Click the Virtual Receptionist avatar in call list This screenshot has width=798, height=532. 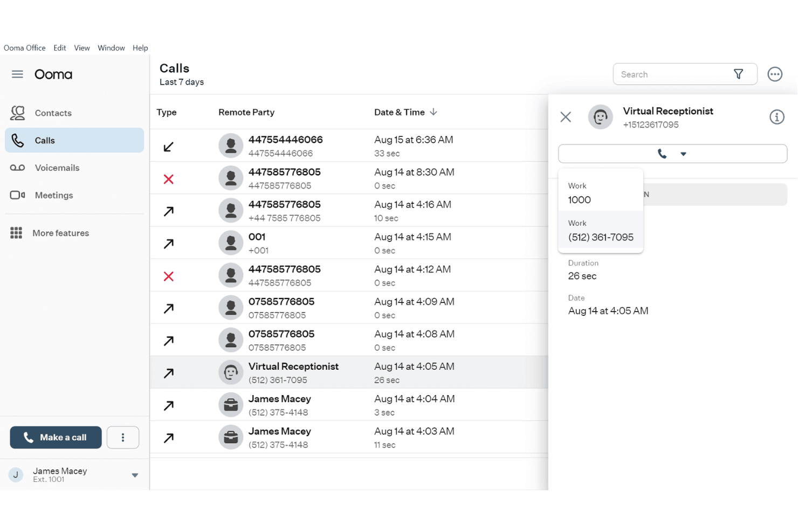(x=231, y=372)
